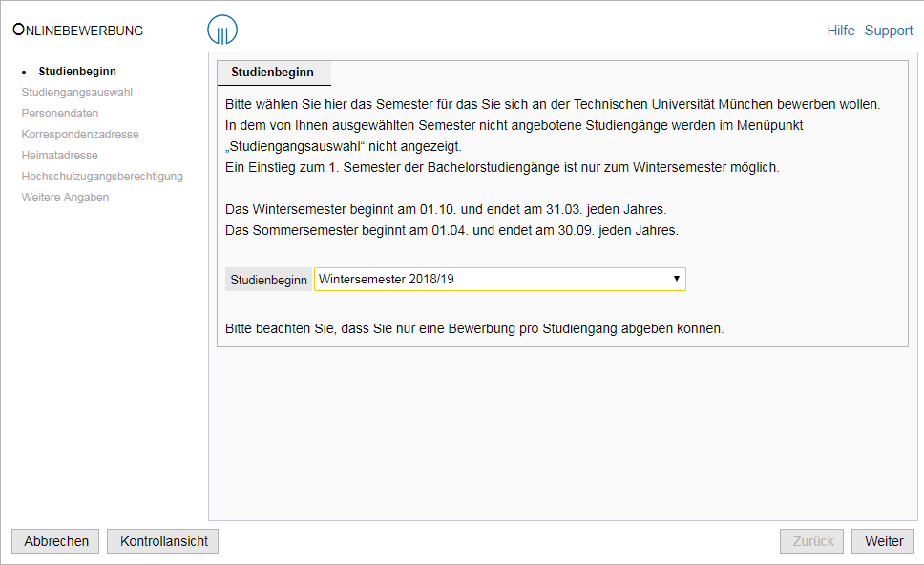Open the Support link
The width and height of the screenshot is (924, 565).
888,31
